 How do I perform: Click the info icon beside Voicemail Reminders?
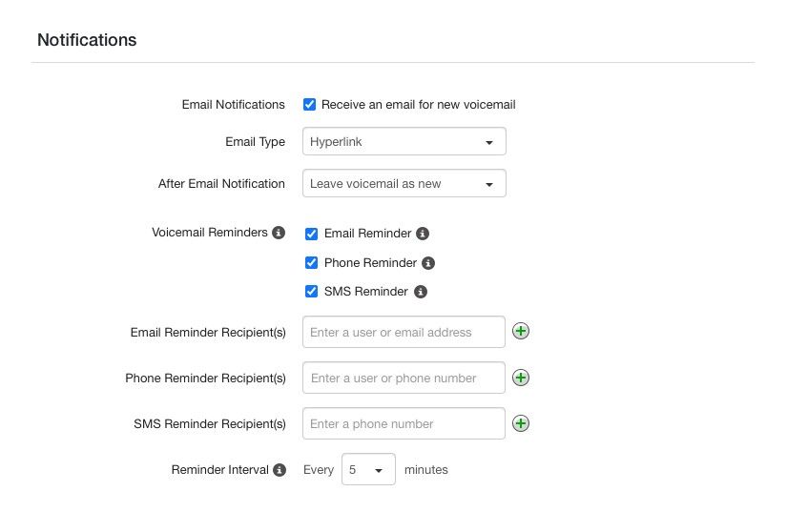pyautogui.click(x=279, y=233)
